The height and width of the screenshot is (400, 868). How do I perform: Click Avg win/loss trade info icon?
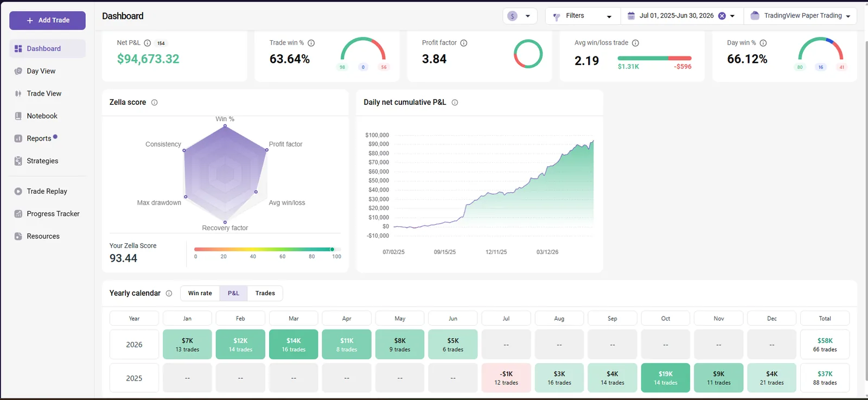(635, 43)
